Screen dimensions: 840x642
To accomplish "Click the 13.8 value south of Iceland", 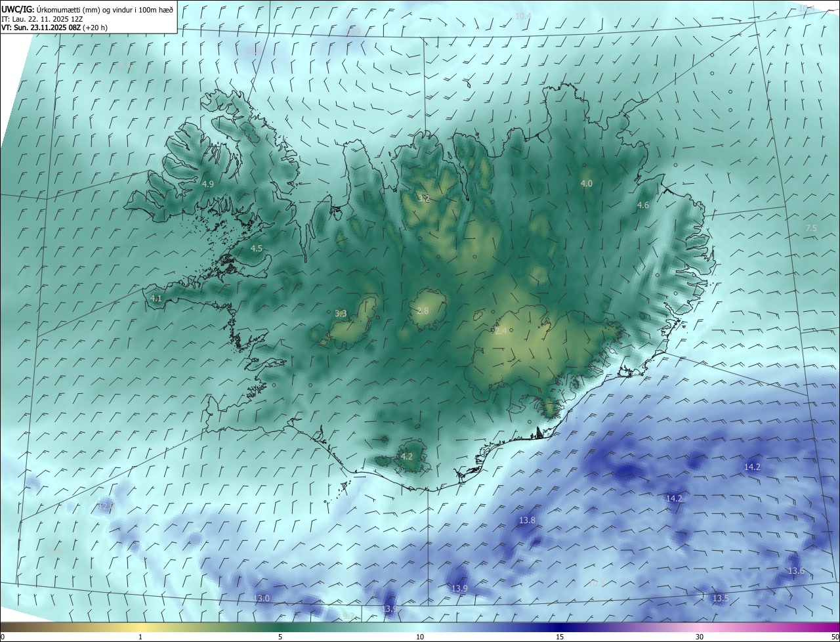I will click(527, 521).
